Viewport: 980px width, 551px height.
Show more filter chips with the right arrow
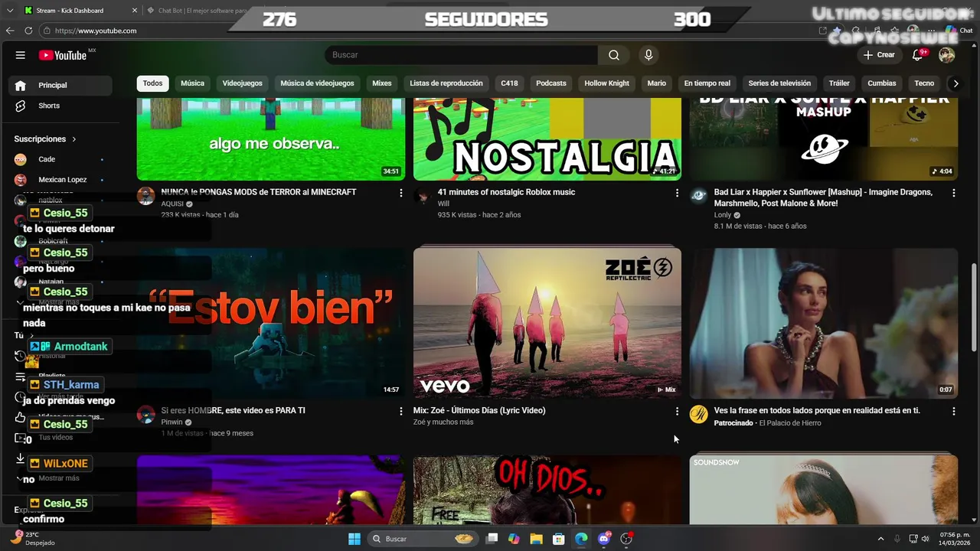[x=955, y=83]
